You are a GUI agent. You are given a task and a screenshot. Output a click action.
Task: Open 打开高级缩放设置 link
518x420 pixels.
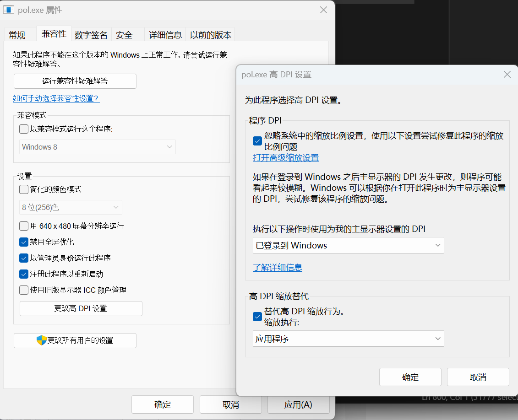coord(285,157)
